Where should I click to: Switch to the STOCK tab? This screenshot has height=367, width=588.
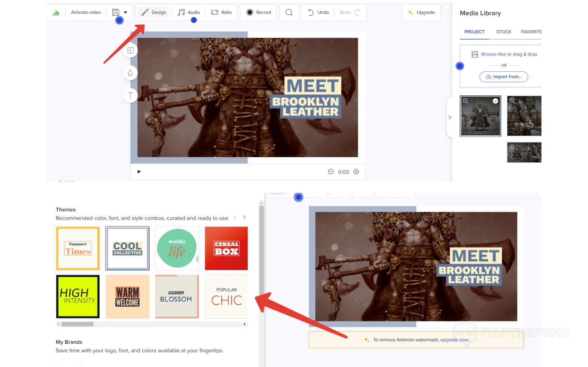click(504, 32)
